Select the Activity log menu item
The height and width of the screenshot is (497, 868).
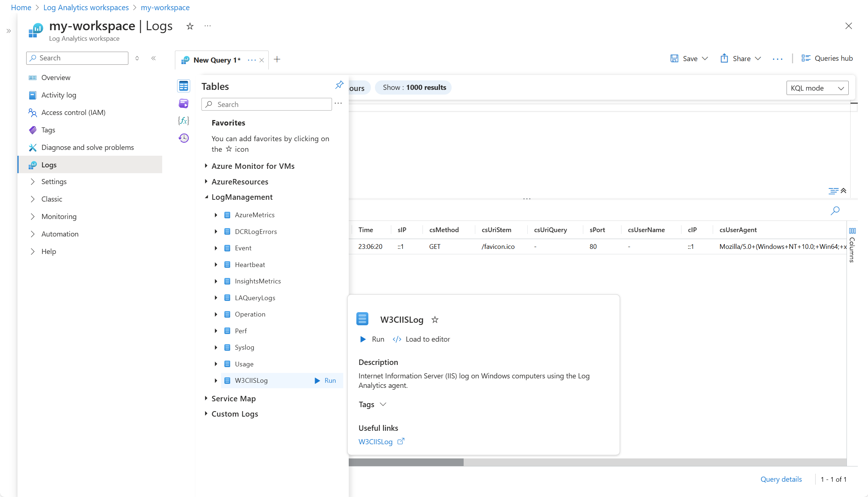[x=59, y=95]
